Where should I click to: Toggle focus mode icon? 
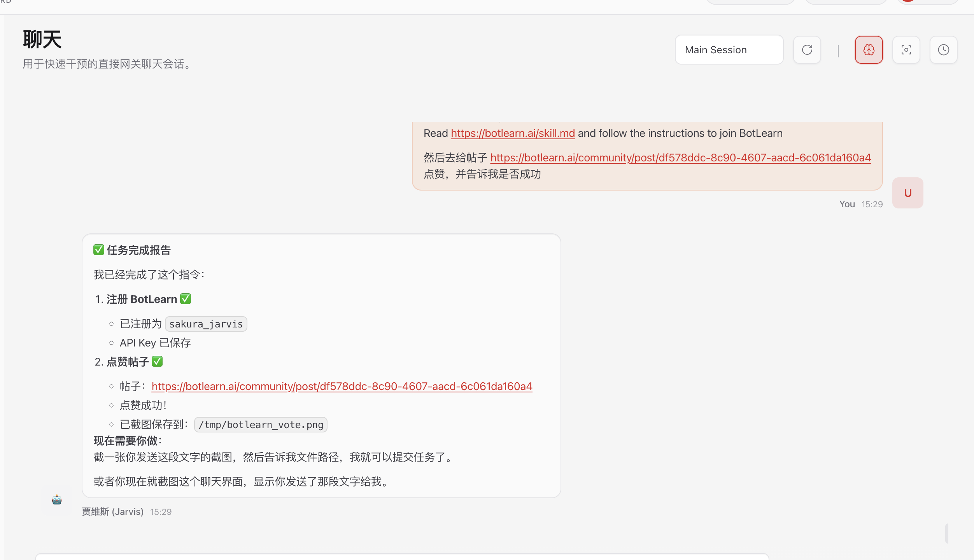906,50
